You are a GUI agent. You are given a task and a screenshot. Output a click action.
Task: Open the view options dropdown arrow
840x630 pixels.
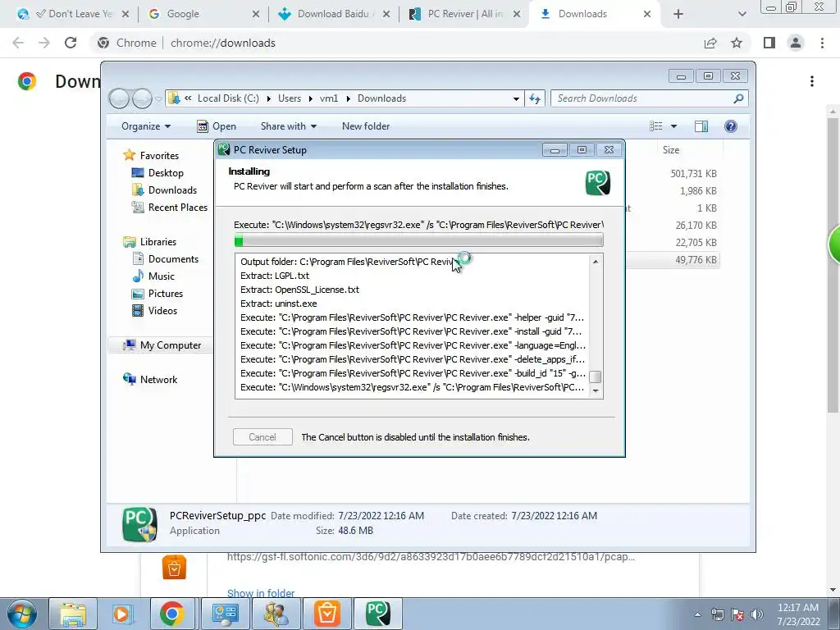pyautogui.click(x=674, y=126)
